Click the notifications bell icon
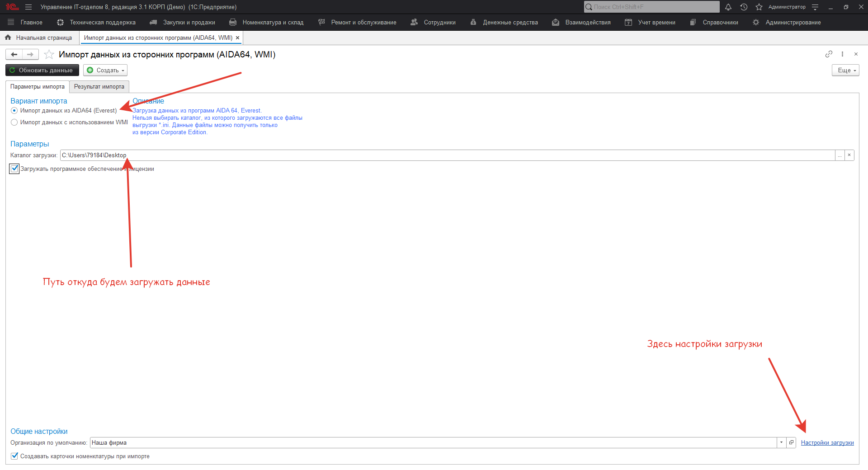Image resolution: width=868 pixels, height=470 pixels. tap(728, 7)
